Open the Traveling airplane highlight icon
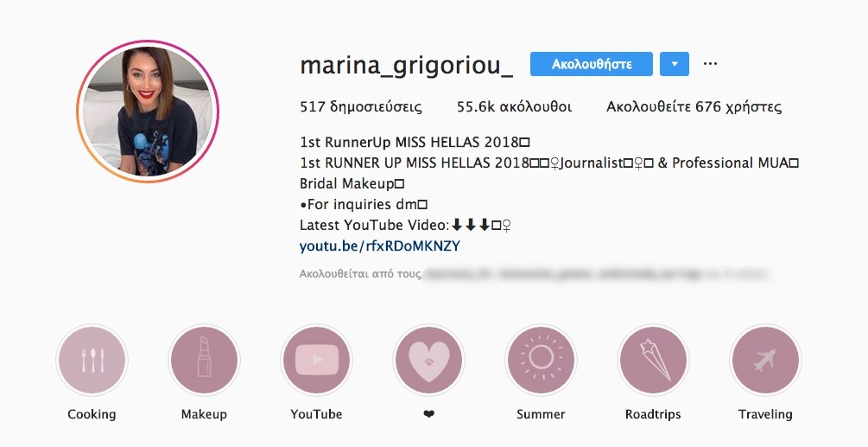Viewport: 868px width, 447px height. (x=765, y=360)
